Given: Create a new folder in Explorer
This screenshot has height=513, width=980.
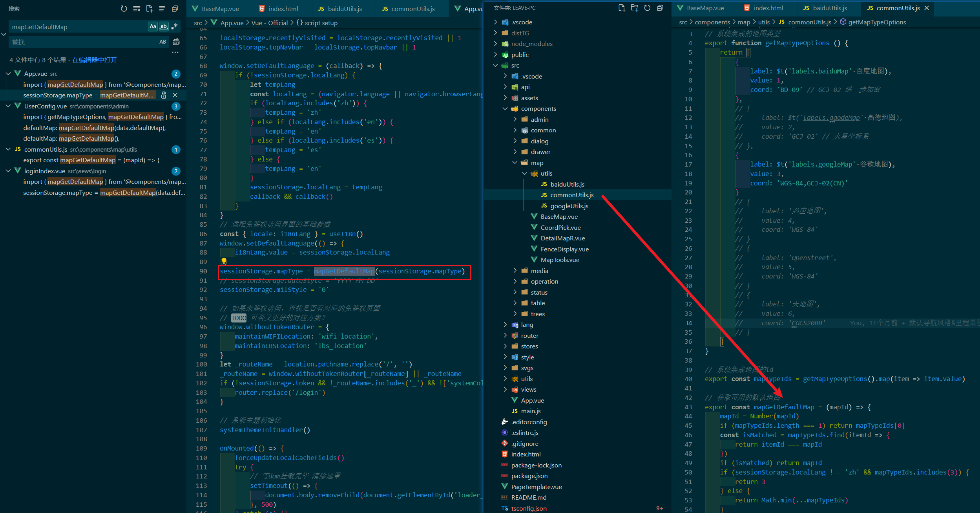Looking at the screenshot, I should [x=634, y=8].
